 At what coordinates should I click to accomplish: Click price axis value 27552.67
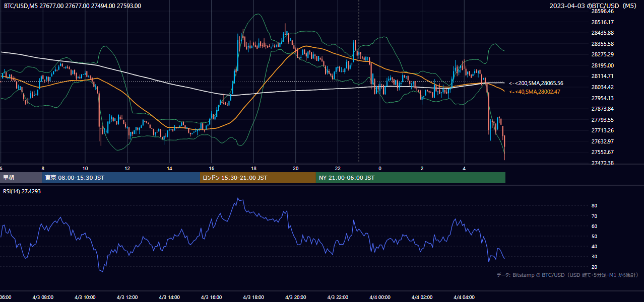click(602, 152)
